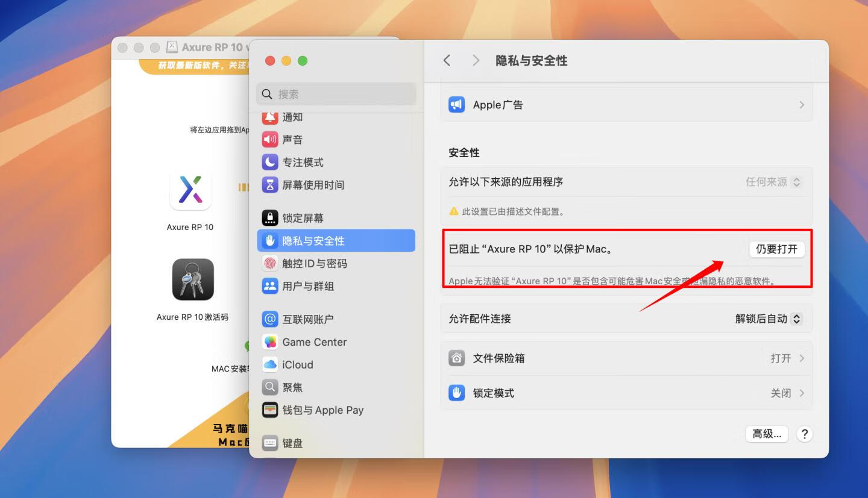The image size is (868, 498).
Task: Open 高级... security options
Action: (x=766, y=434)
